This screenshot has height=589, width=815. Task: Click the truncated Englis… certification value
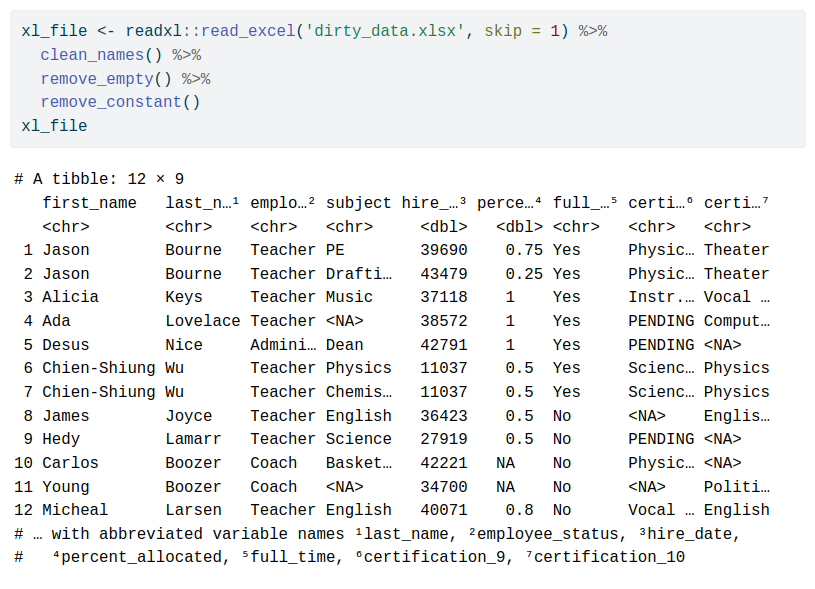click(x=737, y=416)
